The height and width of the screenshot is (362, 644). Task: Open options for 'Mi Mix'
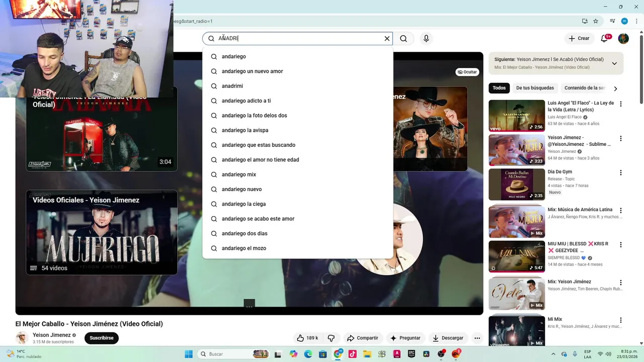(x=621, y=320)
